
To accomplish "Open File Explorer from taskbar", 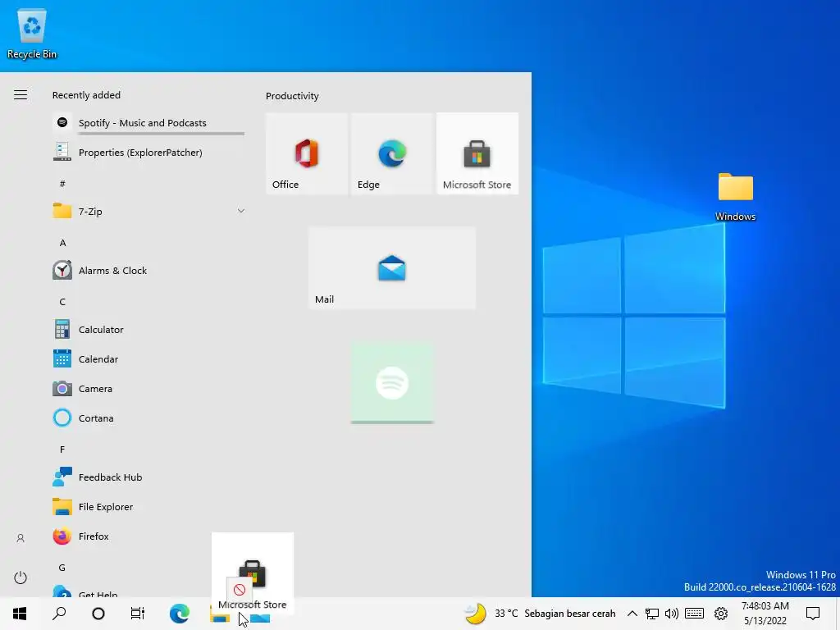I will [x=220, y=616].
